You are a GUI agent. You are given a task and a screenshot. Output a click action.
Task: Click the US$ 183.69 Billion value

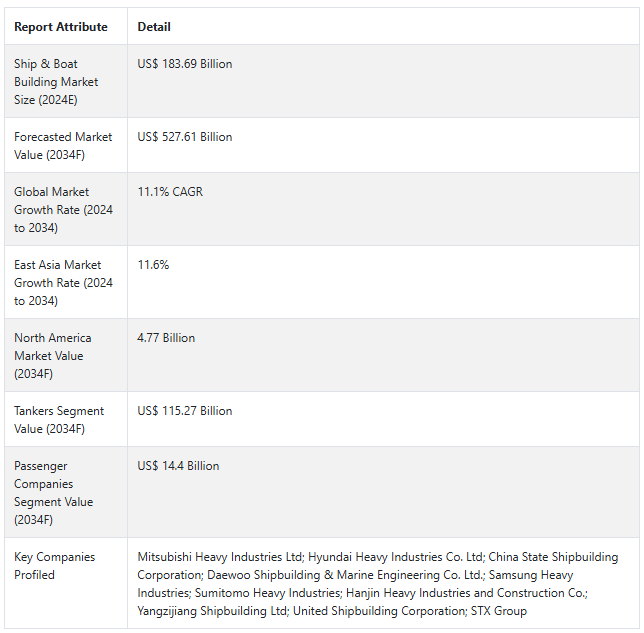pos(185,64)
